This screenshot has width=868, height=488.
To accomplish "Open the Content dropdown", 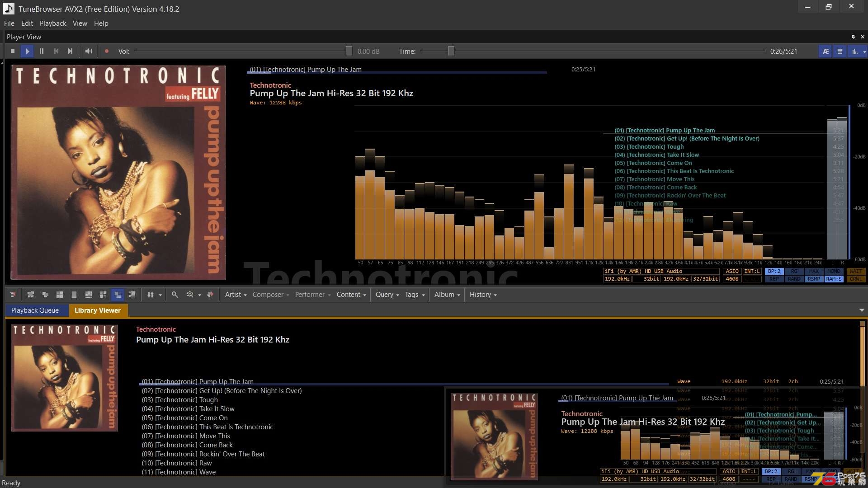I will point(351,295).
